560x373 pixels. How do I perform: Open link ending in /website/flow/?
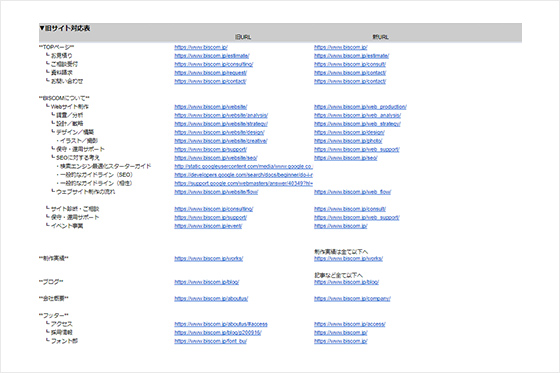click(x=216, y=192)
